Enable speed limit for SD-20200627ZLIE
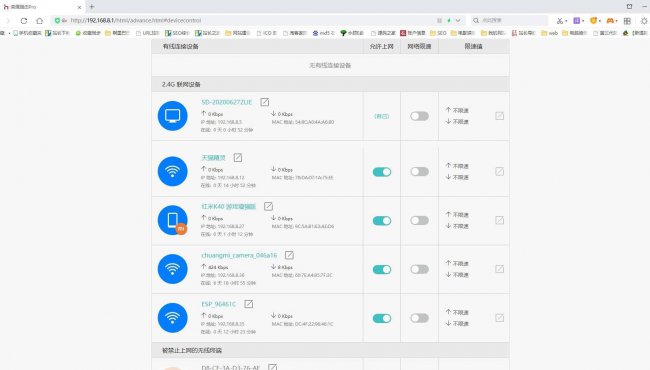The image size is (650, 370). point(420,116)
